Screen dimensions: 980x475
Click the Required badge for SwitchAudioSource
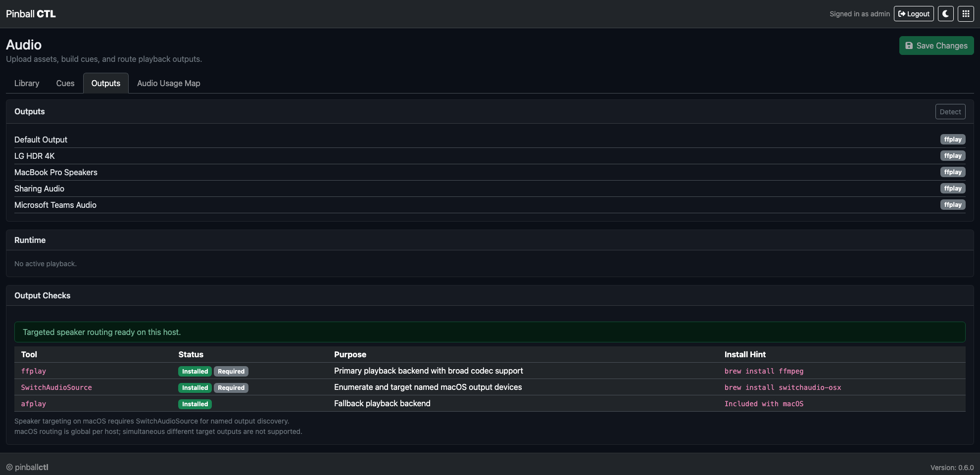tap(231, 387)
